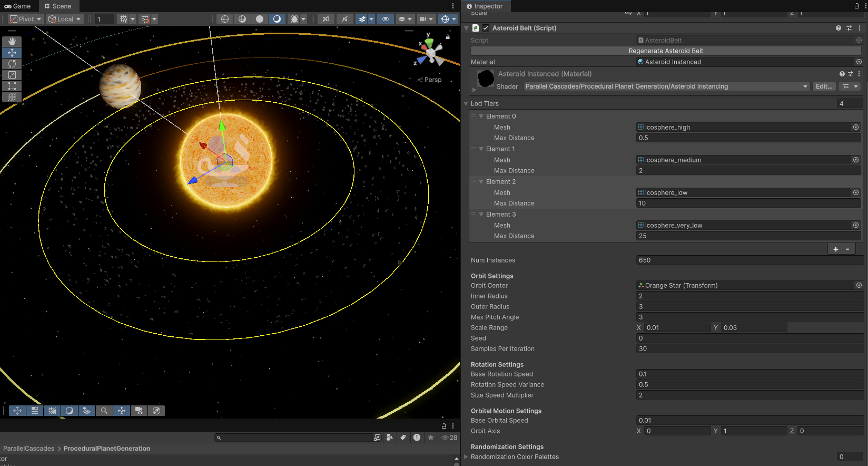The width and height of the screenshot is (868, 466).
Task: Open the debug draw mode dropdown arrow
Action: [303, 19]
